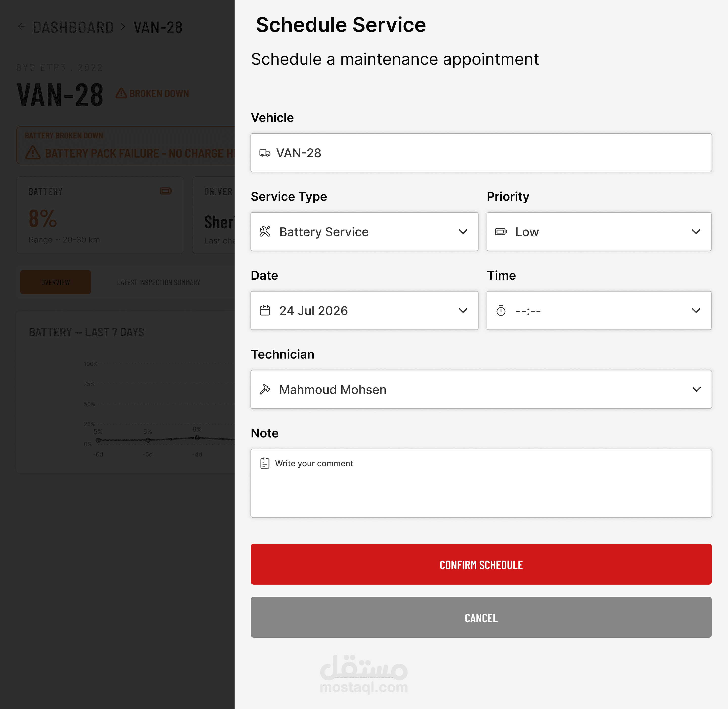This screenshot has height=709, width=728.
Task: Click the large VAN-28 page heading
Action: coord(60,95)
